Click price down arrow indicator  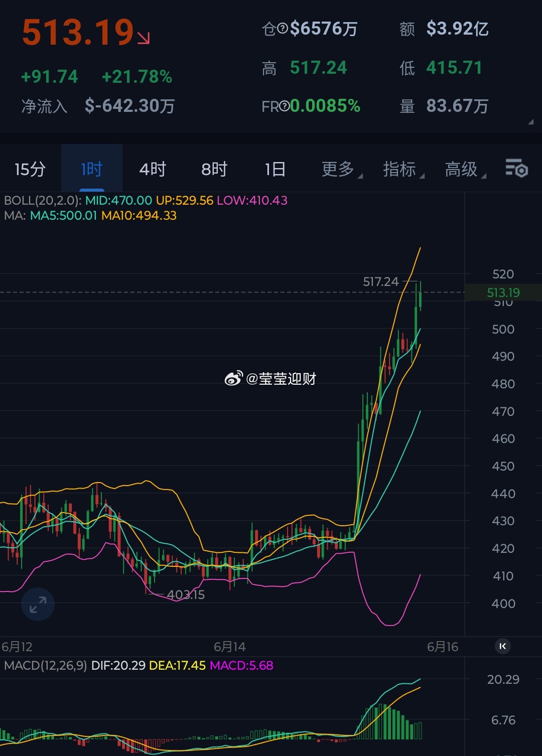[144, 38]
